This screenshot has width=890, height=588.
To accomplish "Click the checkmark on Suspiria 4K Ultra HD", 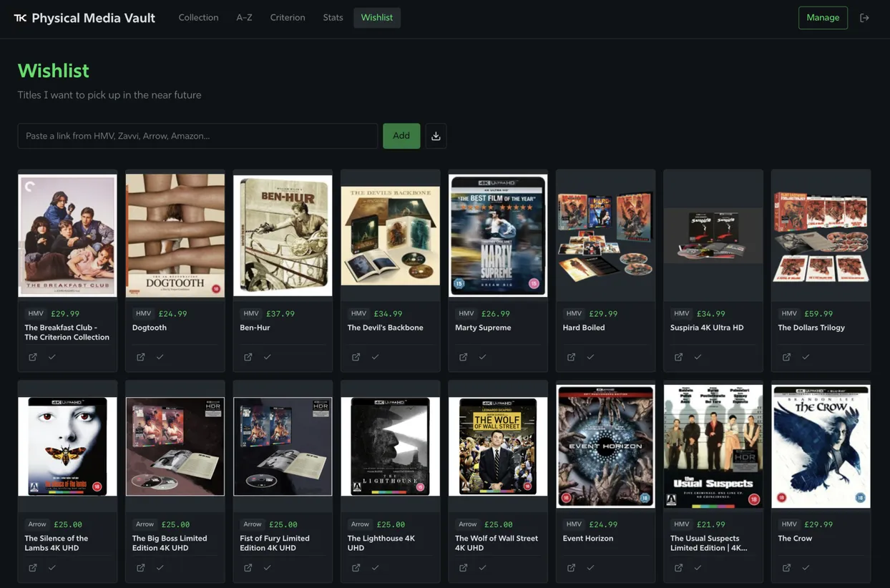I will point(698,357).
